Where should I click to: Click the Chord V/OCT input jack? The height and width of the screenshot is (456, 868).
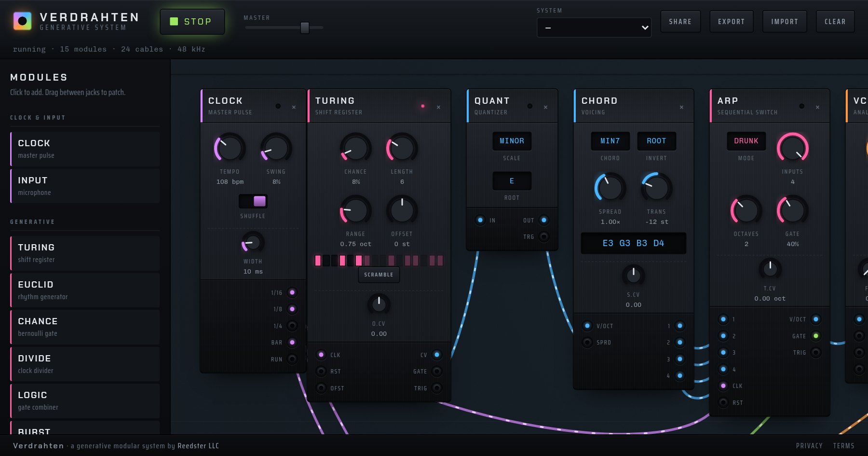[x=587, y=326]
